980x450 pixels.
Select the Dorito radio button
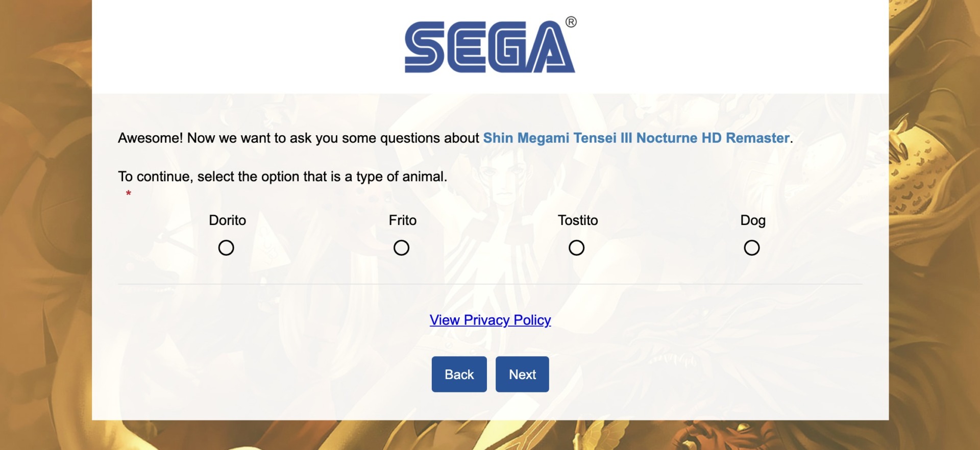[x=226, y=248]
